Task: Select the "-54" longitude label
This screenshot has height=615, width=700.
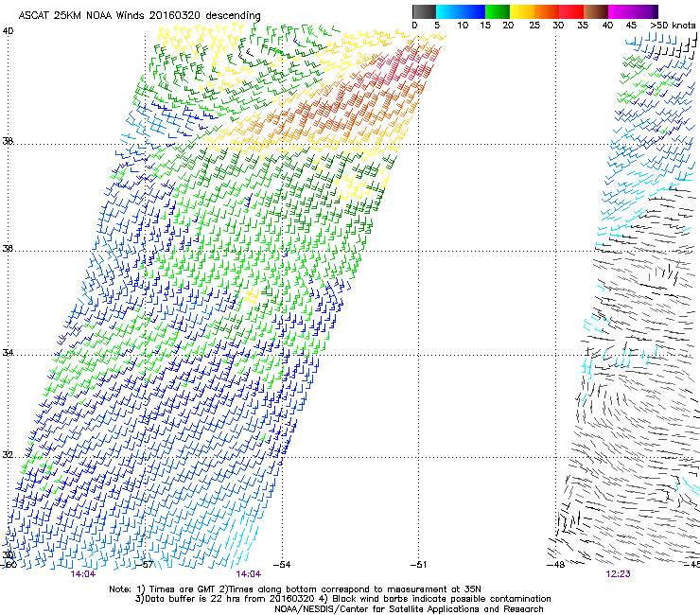Action: (282, 565)
